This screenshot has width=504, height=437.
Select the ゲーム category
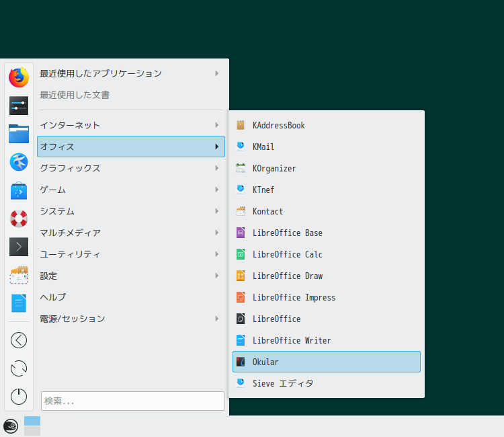click(131, 190)
